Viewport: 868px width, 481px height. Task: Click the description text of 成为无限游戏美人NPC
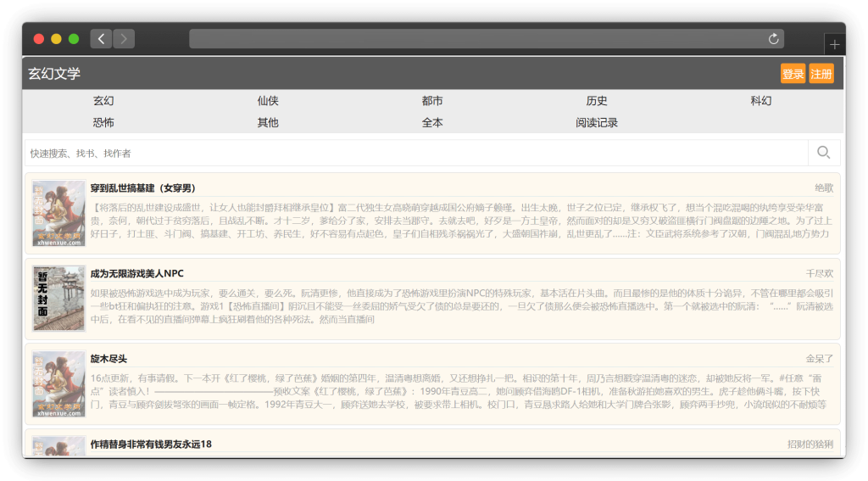click(461, 306)
